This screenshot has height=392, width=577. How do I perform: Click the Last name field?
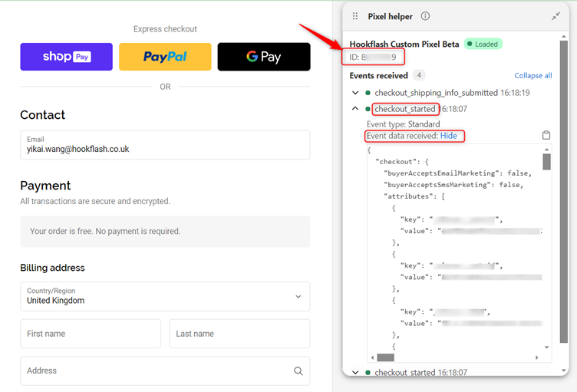(239, 334)
